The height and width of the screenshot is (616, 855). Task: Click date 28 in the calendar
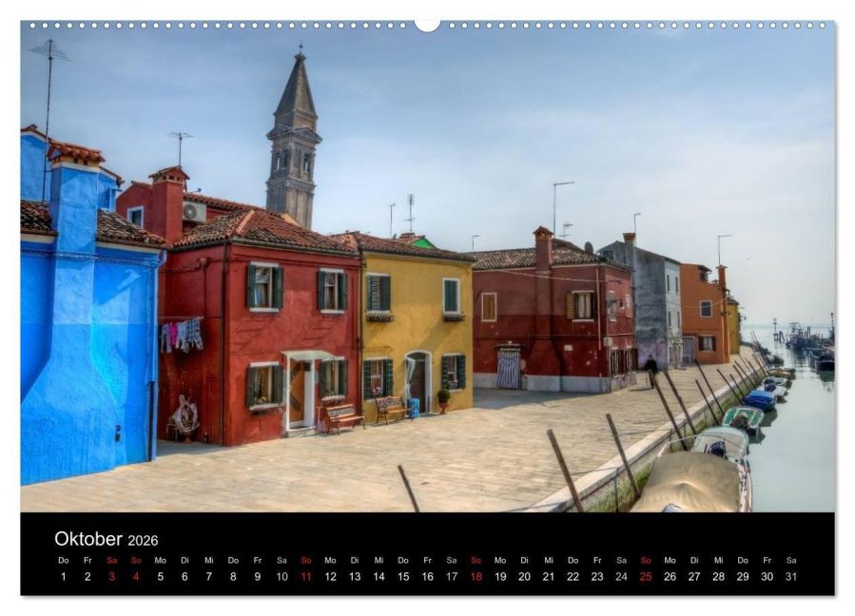[719, 576]
